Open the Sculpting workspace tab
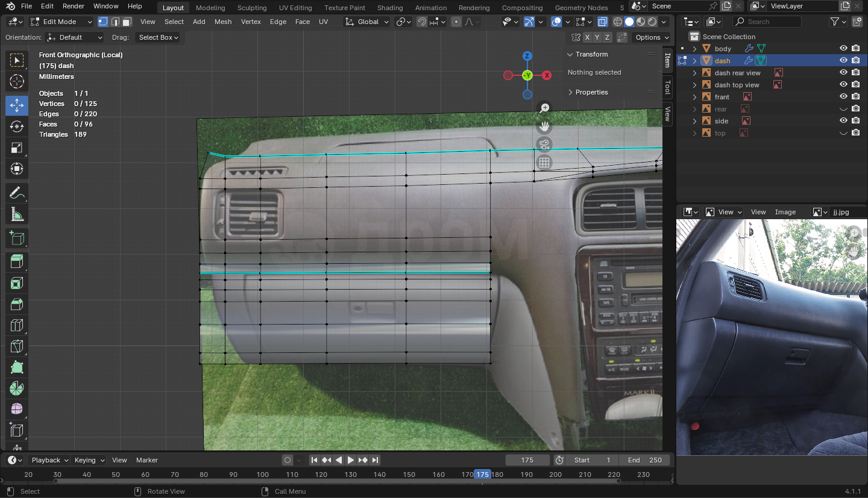The height and width of the screenshot is (498, 868). coord(252,8)
